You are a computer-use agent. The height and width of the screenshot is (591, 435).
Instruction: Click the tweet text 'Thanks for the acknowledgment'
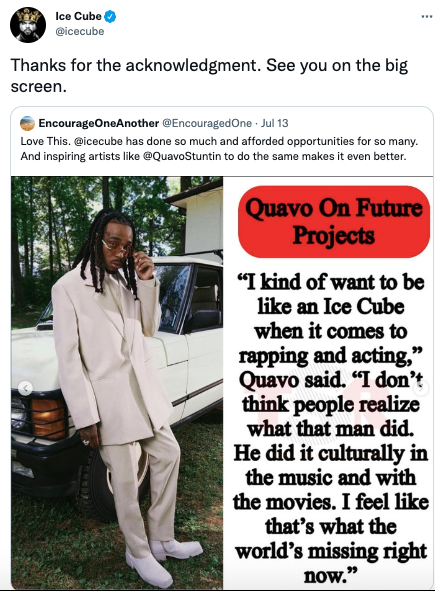(136, 65)
